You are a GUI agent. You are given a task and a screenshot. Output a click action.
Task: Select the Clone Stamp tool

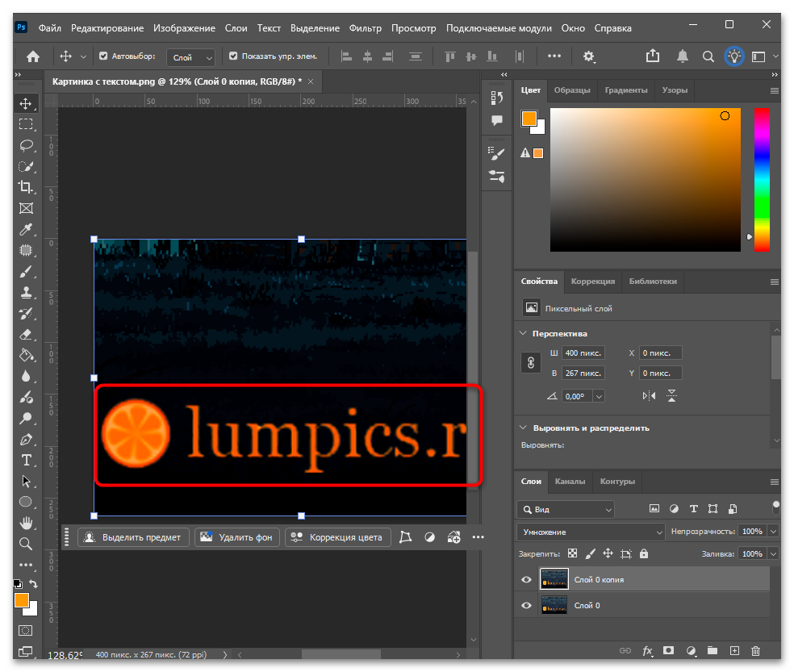[x=26, y=293]
